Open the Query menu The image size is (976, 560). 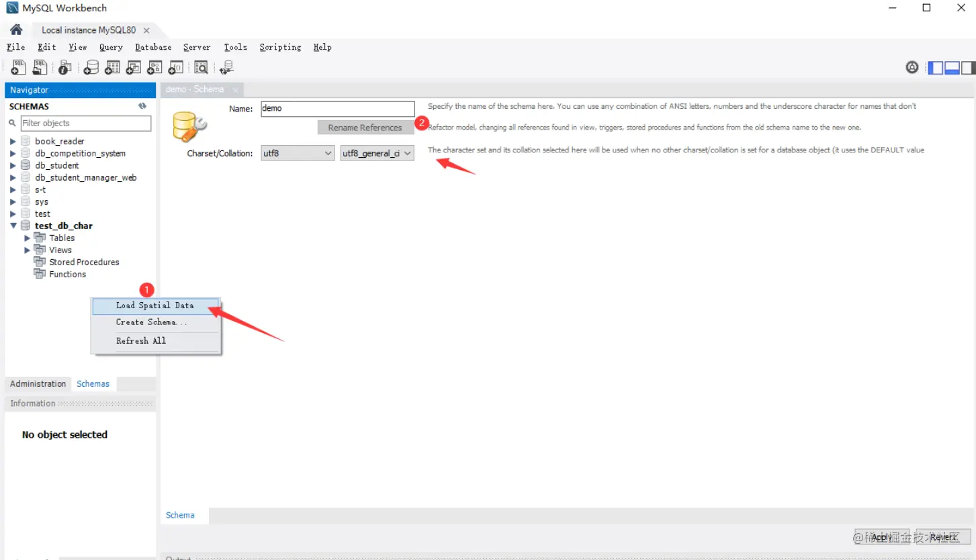(111, 47)
